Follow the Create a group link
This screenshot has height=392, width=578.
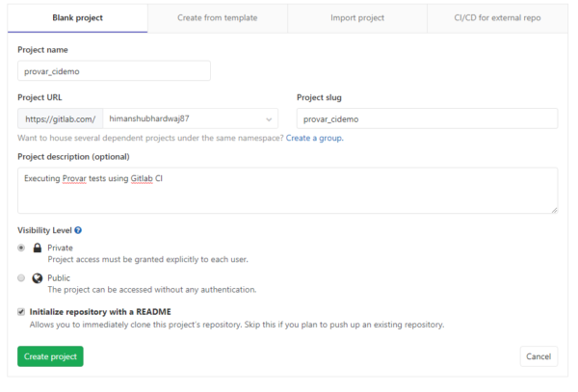pos(314,138)
